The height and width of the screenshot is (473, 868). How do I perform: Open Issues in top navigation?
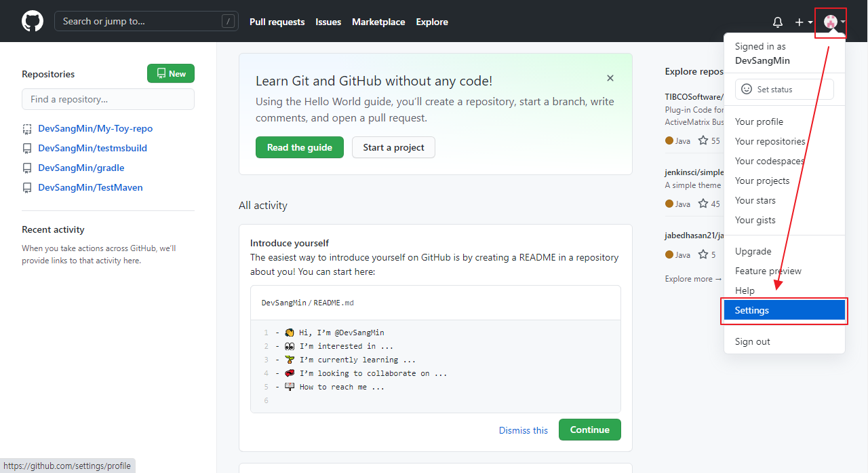pos(328,22)
